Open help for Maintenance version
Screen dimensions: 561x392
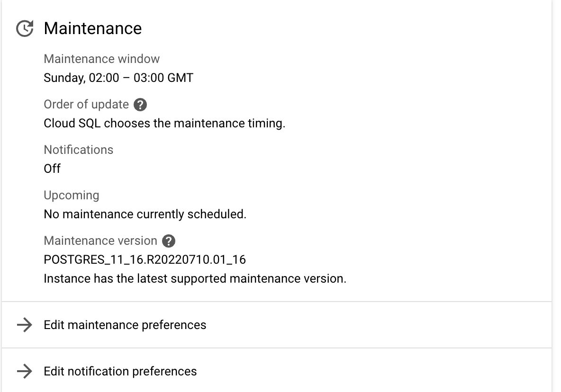click(168, 241)
